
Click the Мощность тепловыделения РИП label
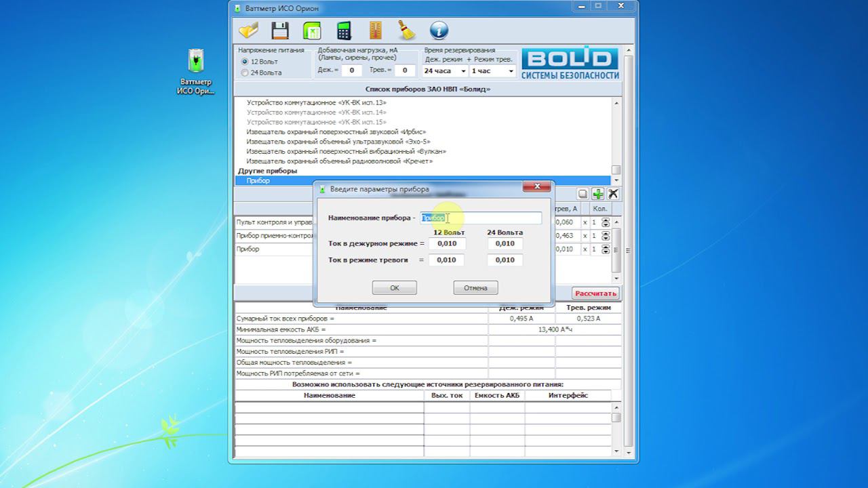click(290, 352)
